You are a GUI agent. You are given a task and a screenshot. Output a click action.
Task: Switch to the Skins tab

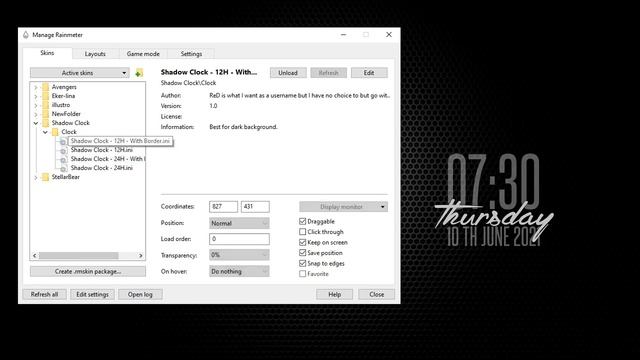click(x=47, y=53)
